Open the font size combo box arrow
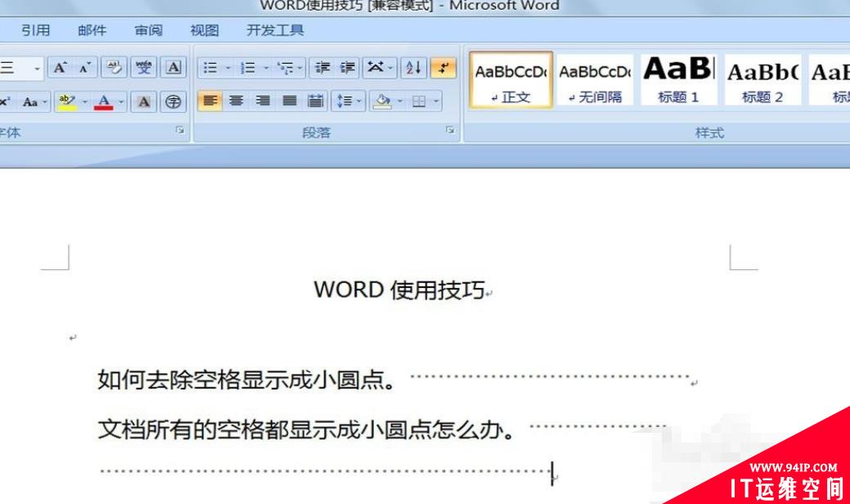 pos(37,68)
